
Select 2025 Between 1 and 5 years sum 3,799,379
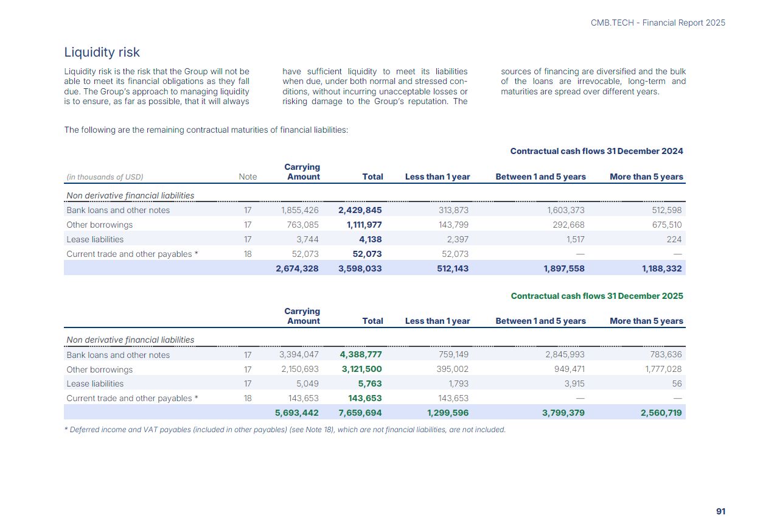(x=564, y=413)
